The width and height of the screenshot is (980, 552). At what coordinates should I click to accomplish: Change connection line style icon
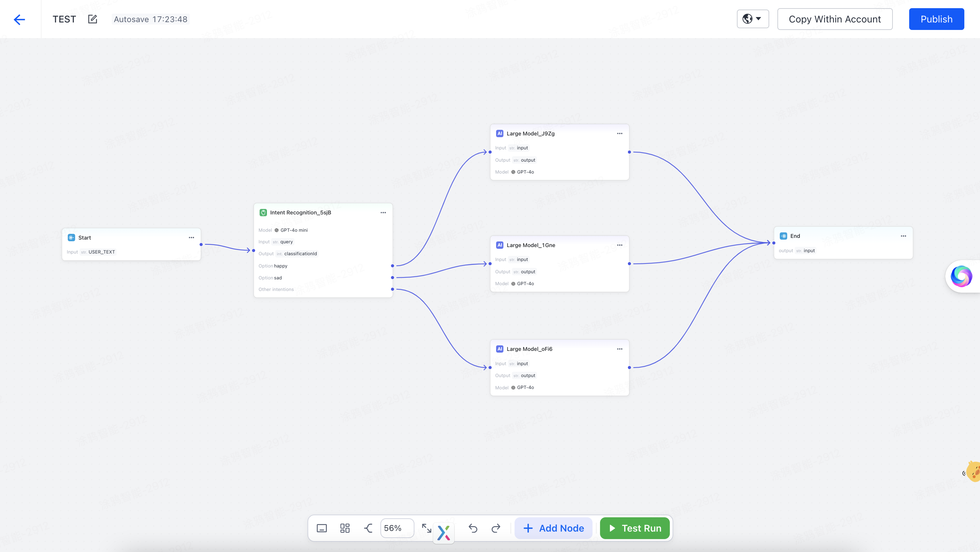[x=368, y=528]
